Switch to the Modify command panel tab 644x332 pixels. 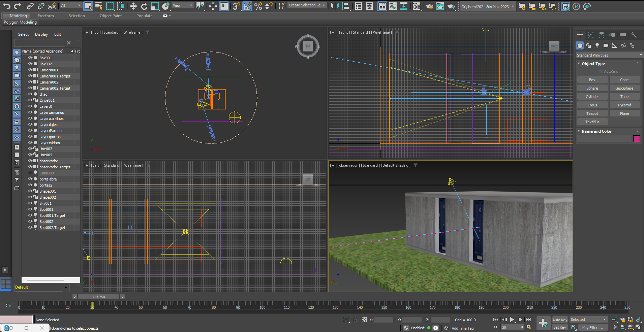pyautogui.click(x=591, y=35)
